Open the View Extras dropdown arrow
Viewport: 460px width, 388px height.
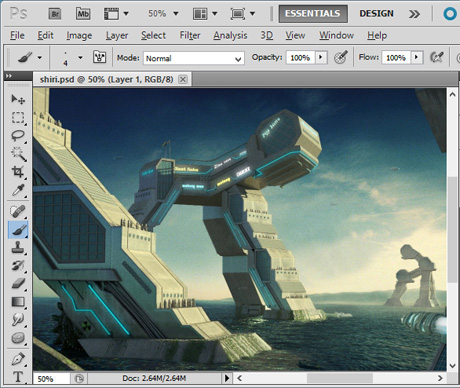tap(126, 14)
